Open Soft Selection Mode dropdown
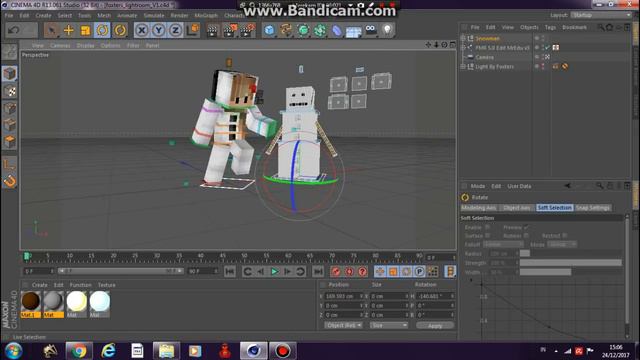Screen dimensions: 640x360 tap(562, 244)
